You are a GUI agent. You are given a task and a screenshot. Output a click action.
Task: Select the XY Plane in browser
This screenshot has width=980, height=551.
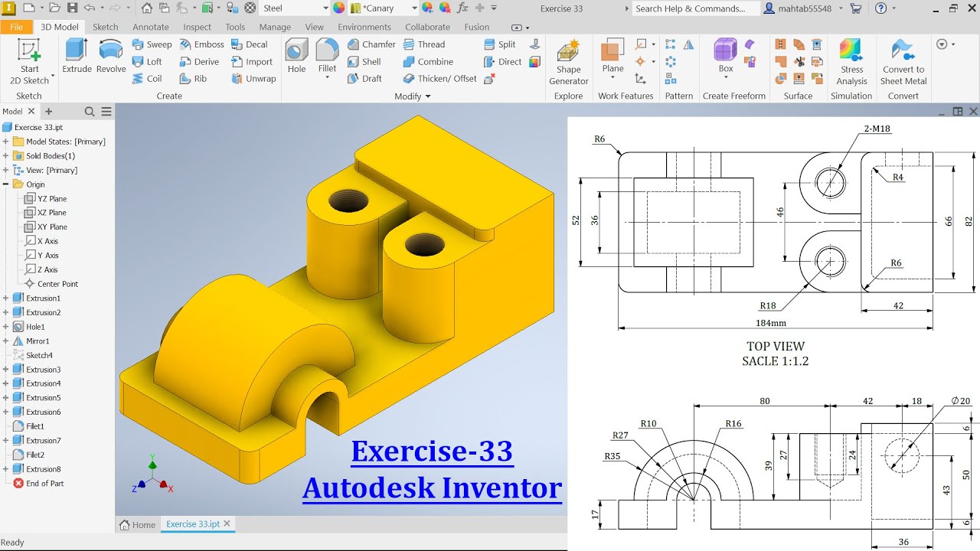[x=46, y=227]
